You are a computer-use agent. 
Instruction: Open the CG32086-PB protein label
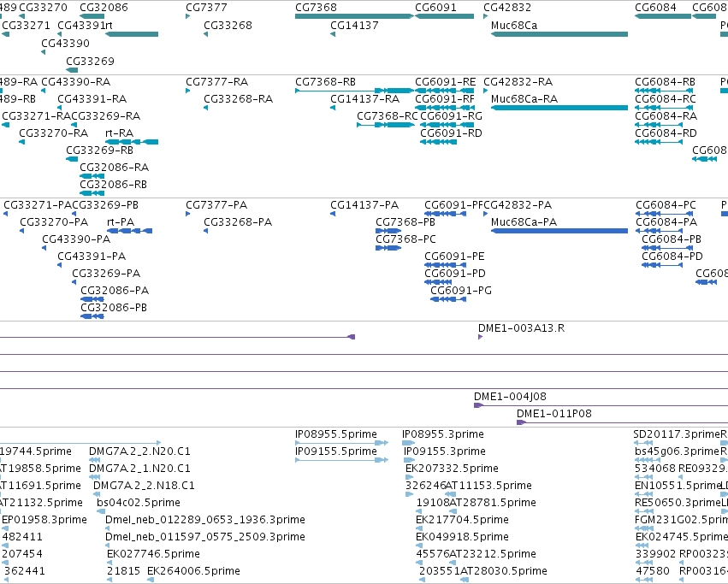[x=114, y=307]
